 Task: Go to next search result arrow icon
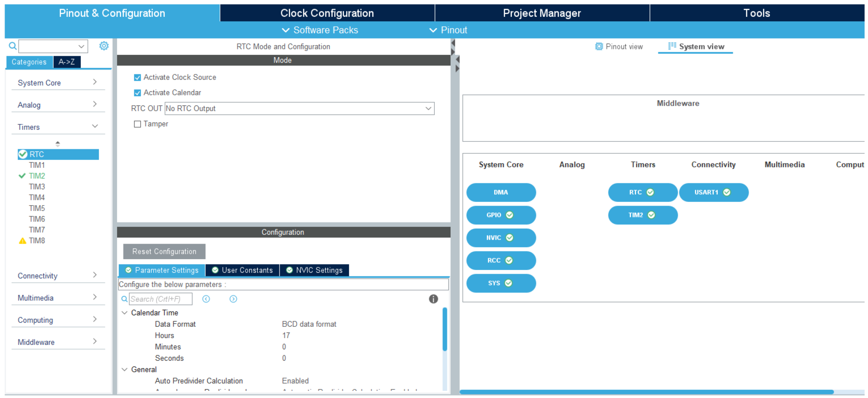click(x=233, y=299)
